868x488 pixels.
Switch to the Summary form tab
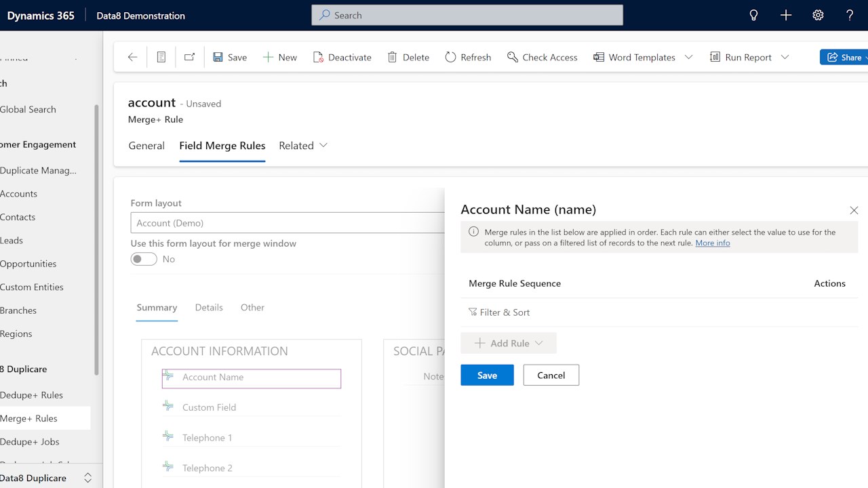point(157,308)
